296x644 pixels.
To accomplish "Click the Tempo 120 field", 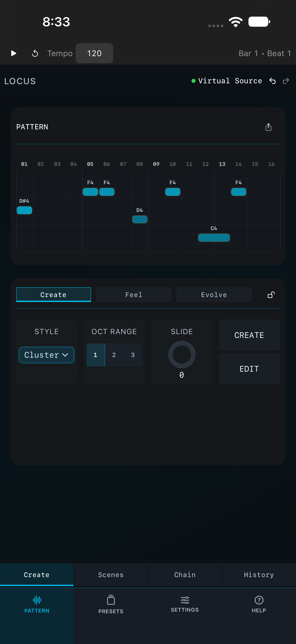I will pos(94,53).
